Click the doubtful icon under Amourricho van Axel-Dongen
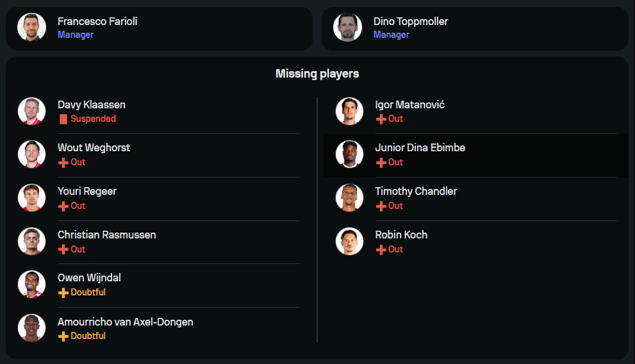Image resolution: width=635 pixels, height=364 pixels. (x=63, y=336)
